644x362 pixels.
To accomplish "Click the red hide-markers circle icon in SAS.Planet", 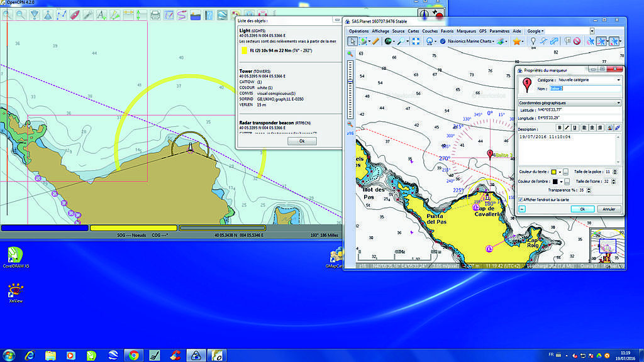I will coord(577,41).
